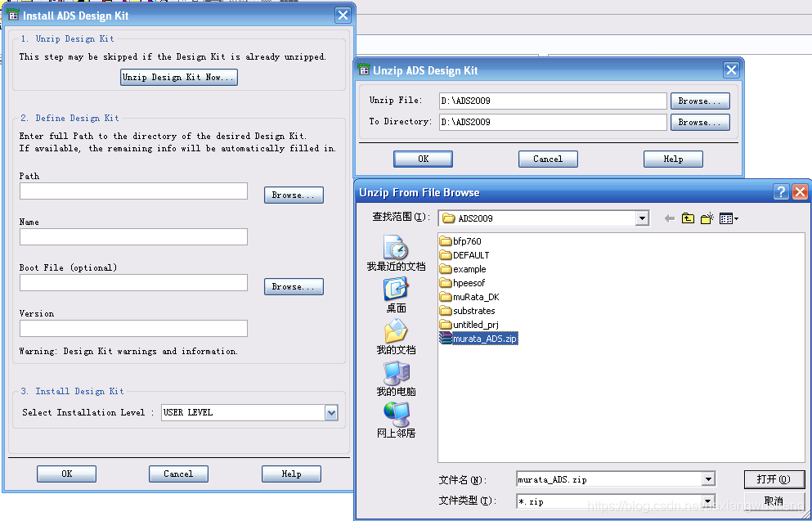Browse for the Unzip File
Viewport: 812px width, 521px height.
coord(700,101)
